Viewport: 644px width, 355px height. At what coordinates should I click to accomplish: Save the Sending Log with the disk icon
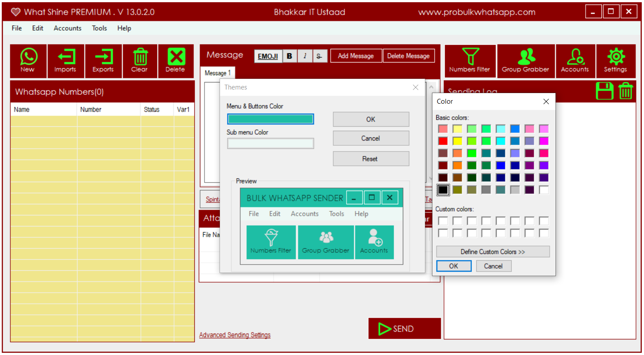(x=604, y=91)
